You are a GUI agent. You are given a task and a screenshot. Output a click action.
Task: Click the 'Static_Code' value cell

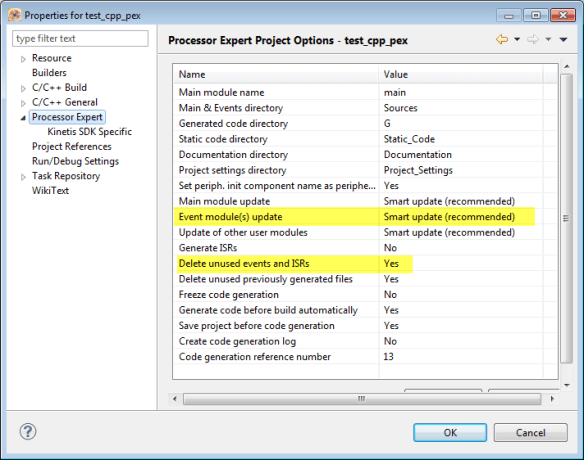tap(409, 139)
